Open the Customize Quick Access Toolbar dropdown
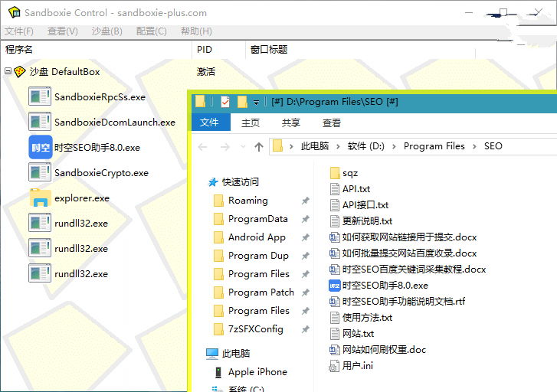557x392 pixels. (256, 103)
